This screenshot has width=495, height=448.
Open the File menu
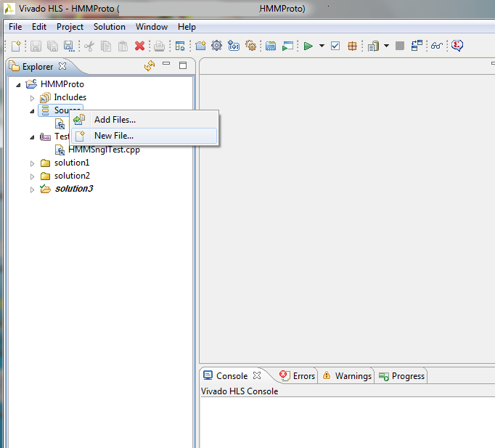click(15, 27)
